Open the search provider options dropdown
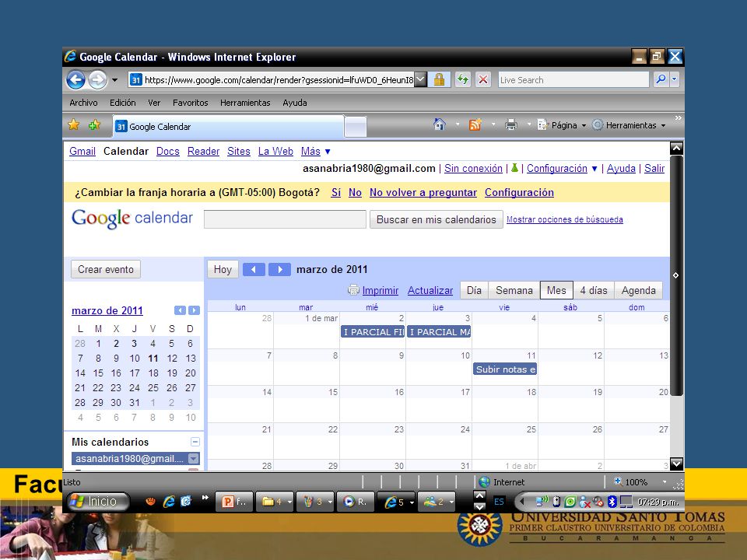 click(x=675, y=79)
